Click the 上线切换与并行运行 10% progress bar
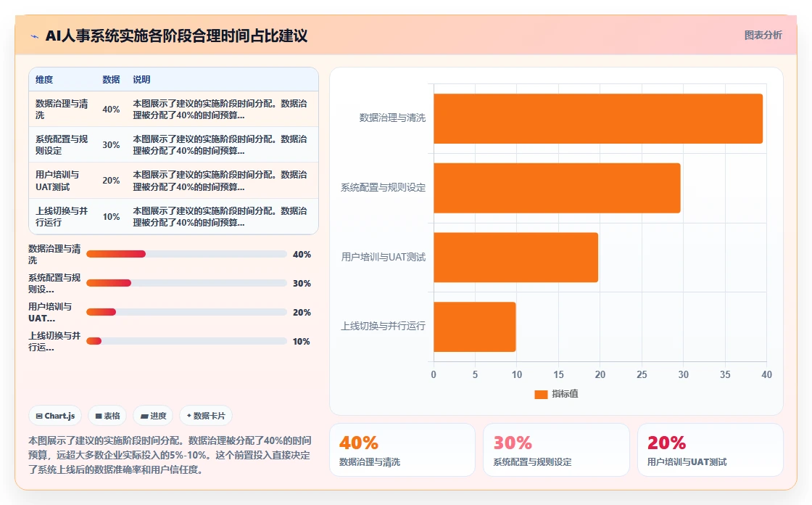The width and height of the screenshot is (812, 505). pos(186,341)
